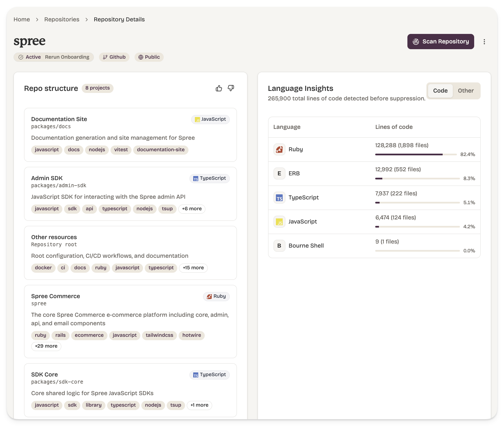
Task: Click the Bourne Shell progress bar
Action: click(418, 251)
